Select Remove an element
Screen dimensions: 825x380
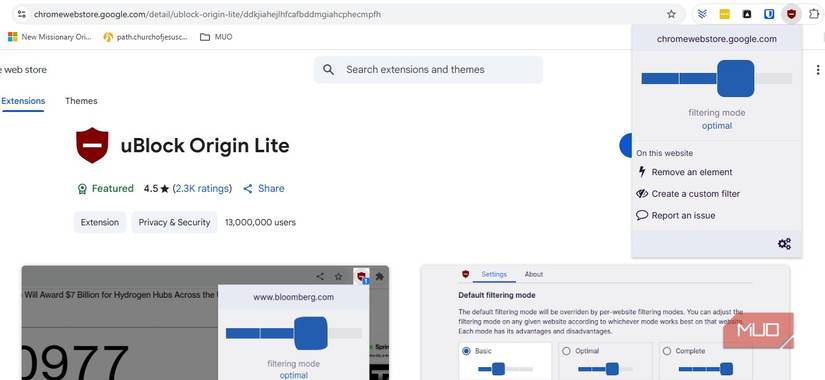point(684,172)
